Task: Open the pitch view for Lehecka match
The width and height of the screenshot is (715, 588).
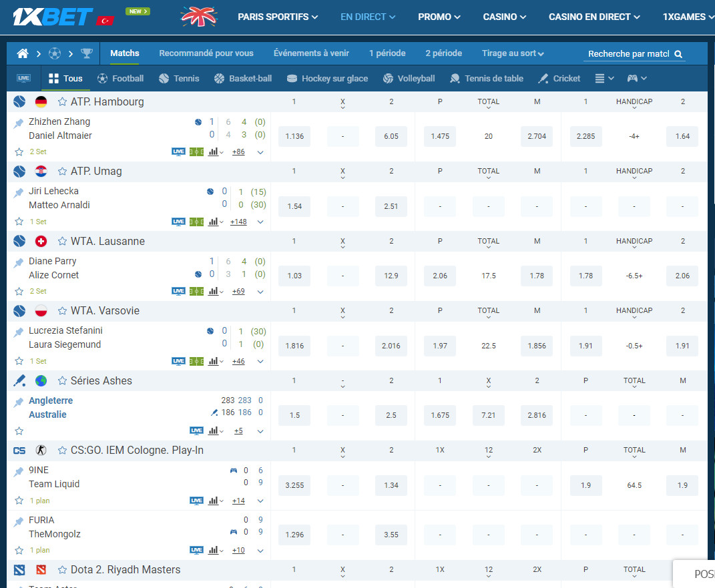Action: coord(196,222)
